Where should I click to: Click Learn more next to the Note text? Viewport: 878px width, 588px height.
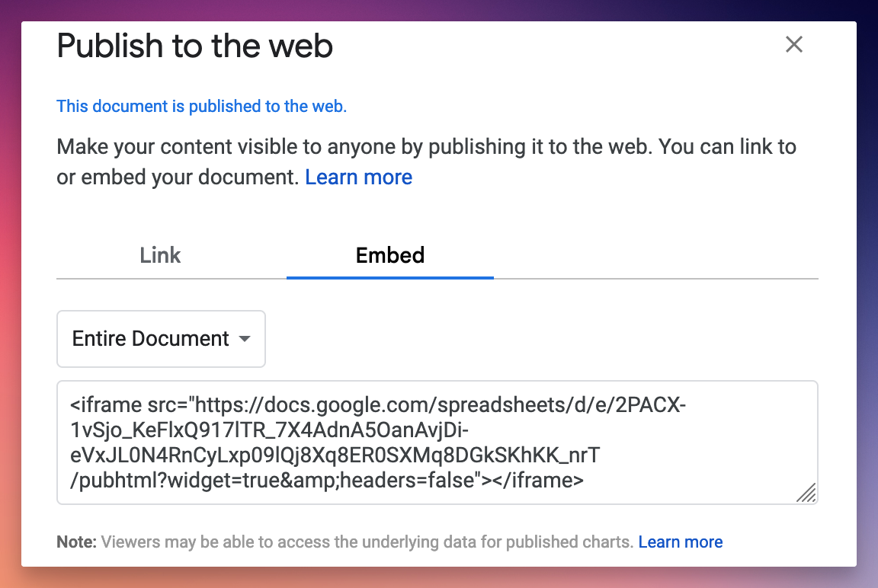pos(680,542)
